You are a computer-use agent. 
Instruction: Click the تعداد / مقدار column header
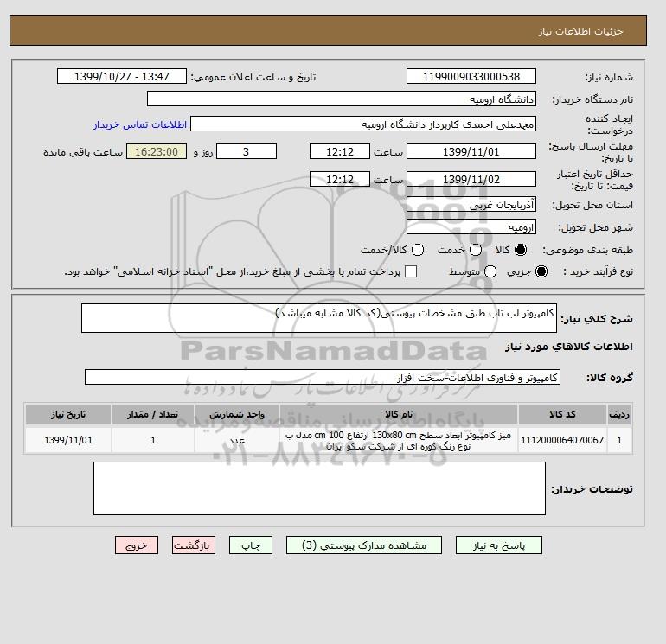(153, 414)
